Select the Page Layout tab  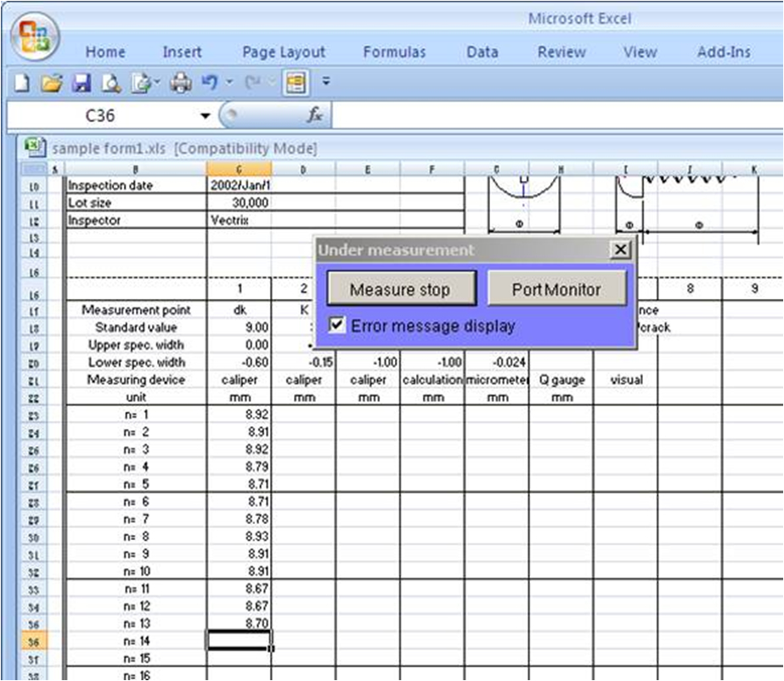coord(284,52)
